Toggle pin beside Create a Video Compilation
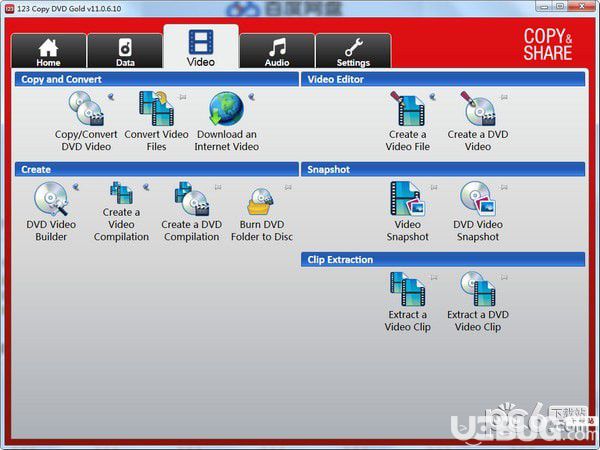The height and width of the screenshot is (450, 600). point(146,187)
